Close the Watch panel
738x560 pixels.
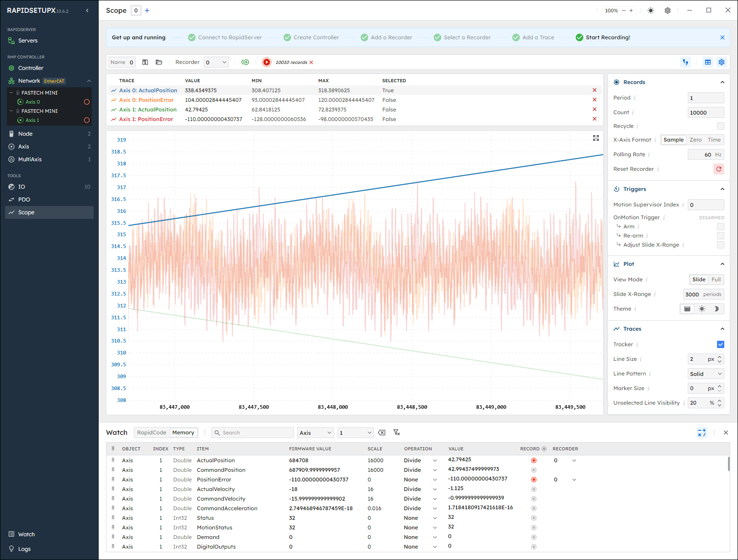(726, 433)
